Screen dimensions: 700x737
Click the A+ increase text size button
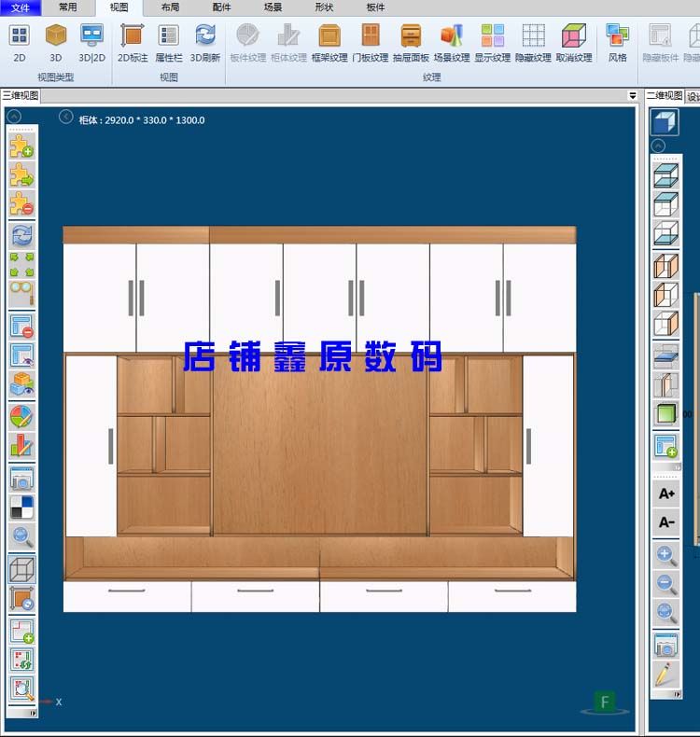click(666, 493)
